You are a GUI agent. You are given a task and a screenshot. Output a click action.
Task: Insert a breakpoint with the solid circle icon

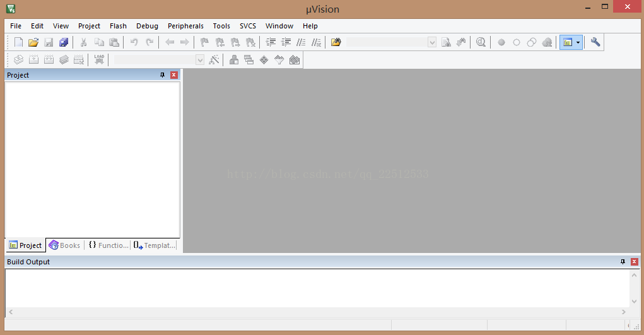tap(501, 42)
